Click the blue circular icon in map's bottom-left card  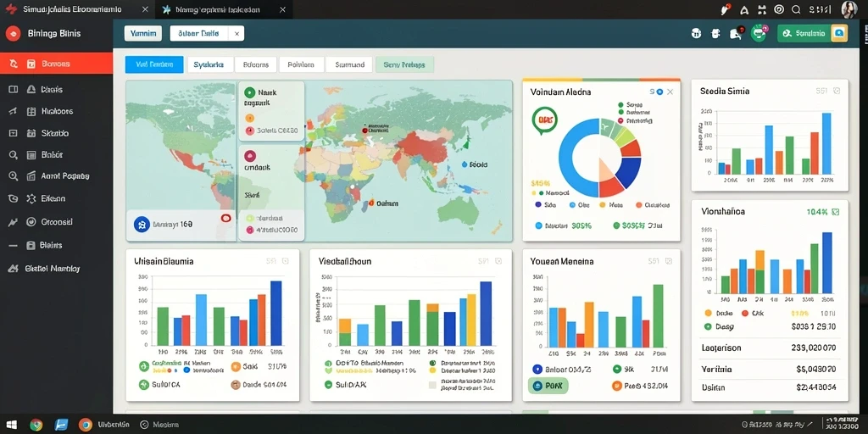tap(142, 224)
